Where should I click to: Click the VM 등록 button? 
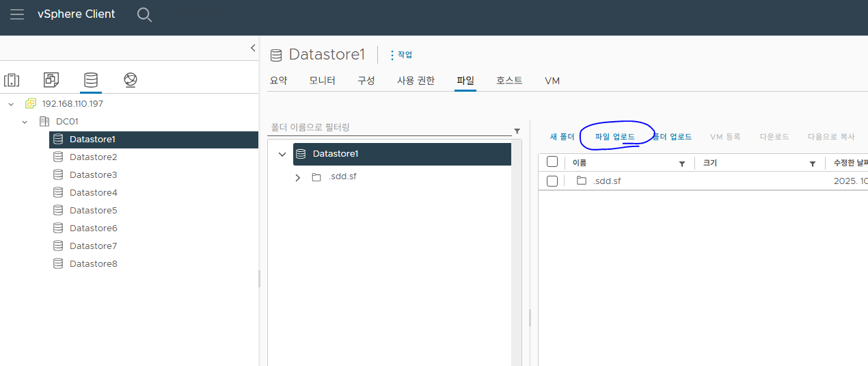(725, 137)
